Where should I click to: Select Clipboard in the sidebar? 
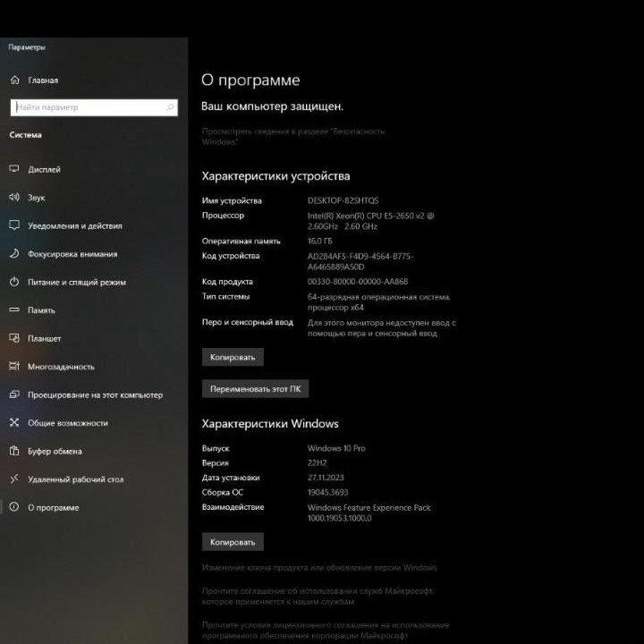(x=54, y=451)
